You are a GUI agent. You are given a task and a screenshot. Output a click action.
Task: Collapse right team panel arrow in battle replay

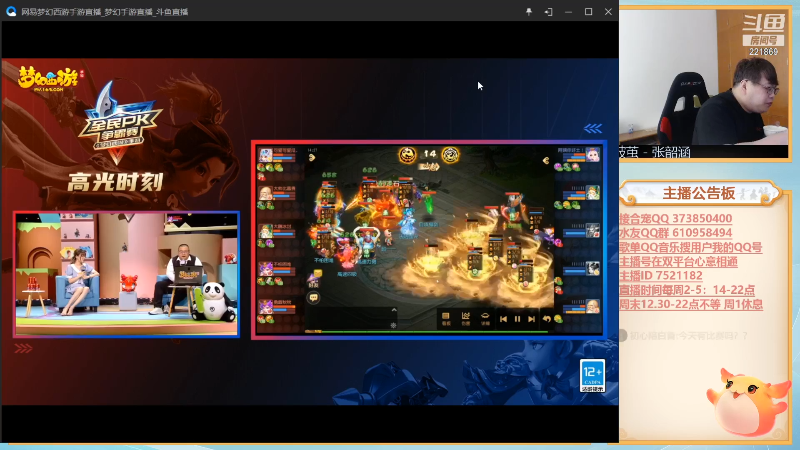pos(546,160)
